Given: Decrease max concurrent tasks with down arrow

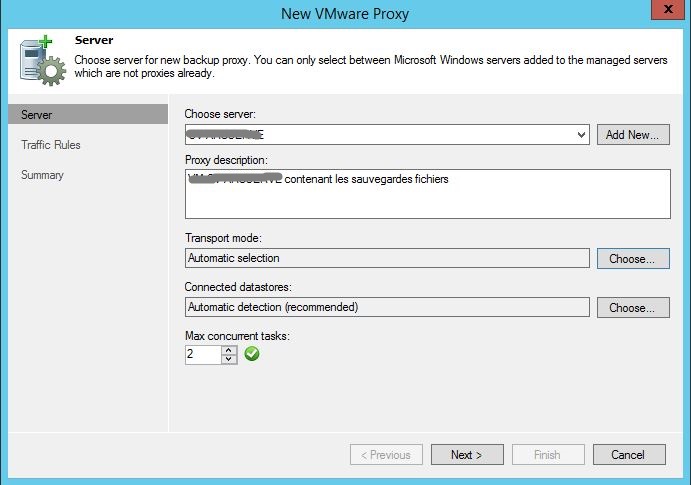Looking at the screenshot, I should (x=229, y=359).
